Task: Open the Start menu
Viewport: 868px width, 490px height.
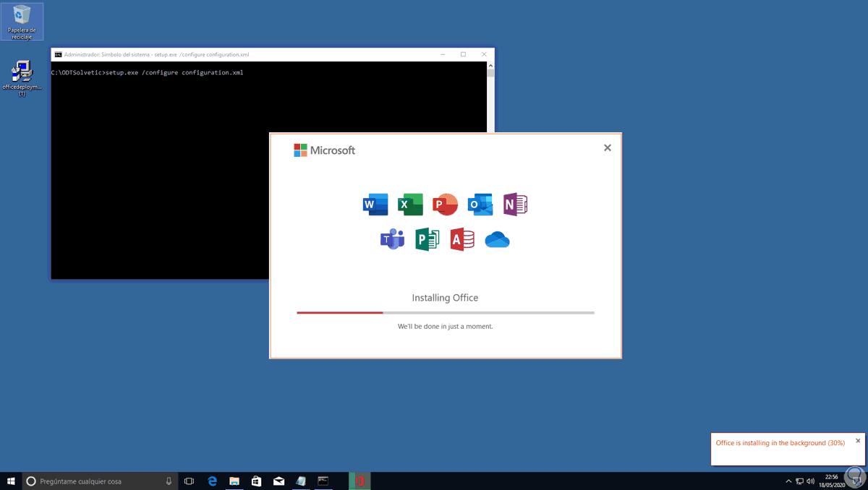Action: 10,480
